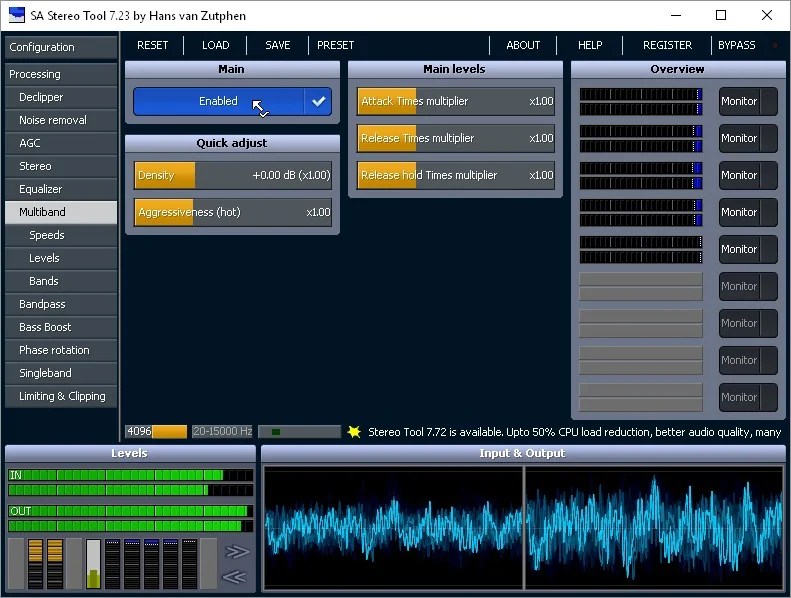Open the Phase rotation page
Viewport: 791px width, 598px height.
(x=61, y=350)
